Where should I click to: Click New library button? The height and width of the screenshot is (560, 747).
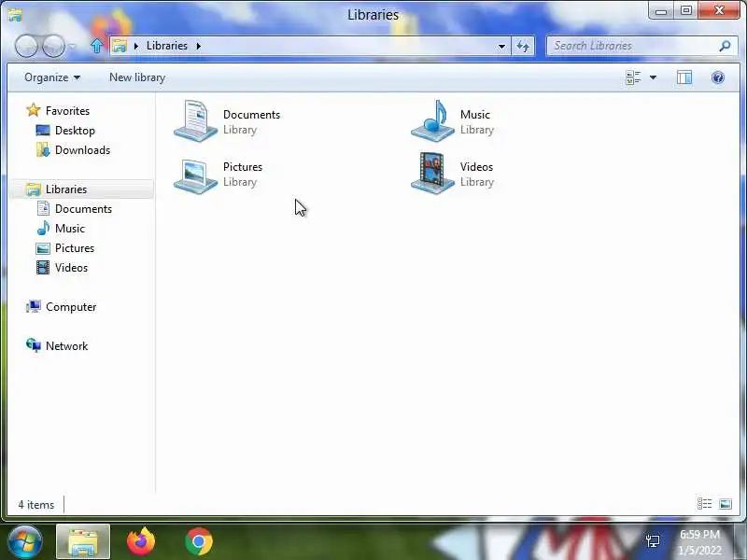click(137, 77)
